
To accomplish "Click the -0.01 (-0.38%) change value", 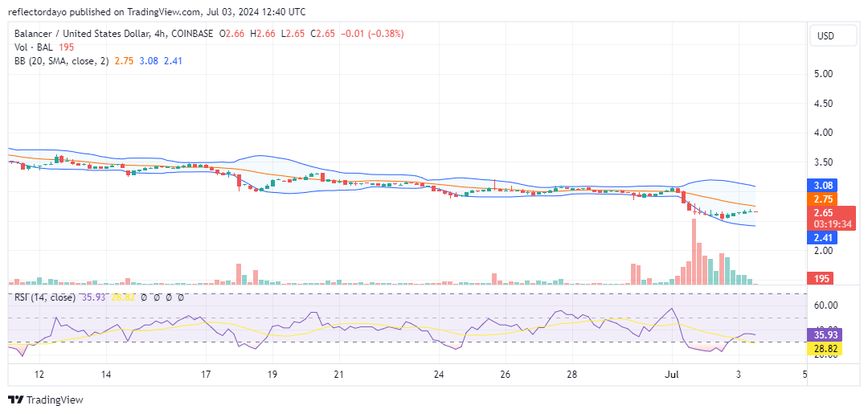I will coord(372,34).
